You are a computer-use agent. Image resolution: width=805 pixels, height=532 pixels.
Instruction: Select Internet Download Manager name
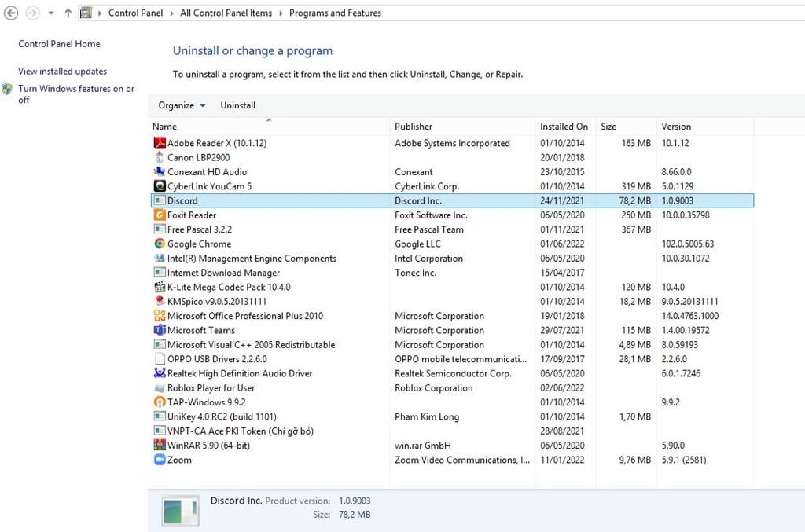(223, 273)
